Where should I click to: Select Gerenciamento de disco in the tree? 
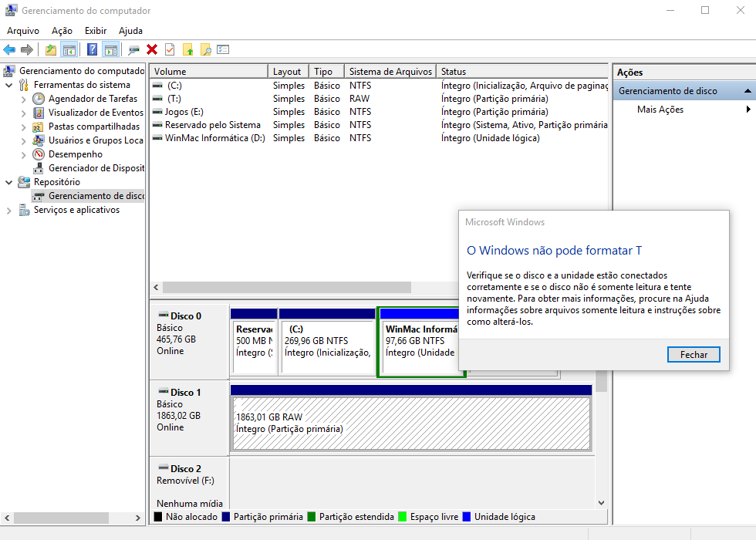(88, 196)
